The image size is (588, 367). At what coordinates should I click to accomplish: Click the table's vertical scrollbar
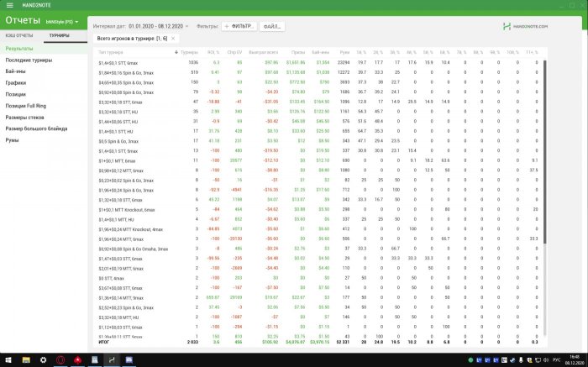coord(545,151)
